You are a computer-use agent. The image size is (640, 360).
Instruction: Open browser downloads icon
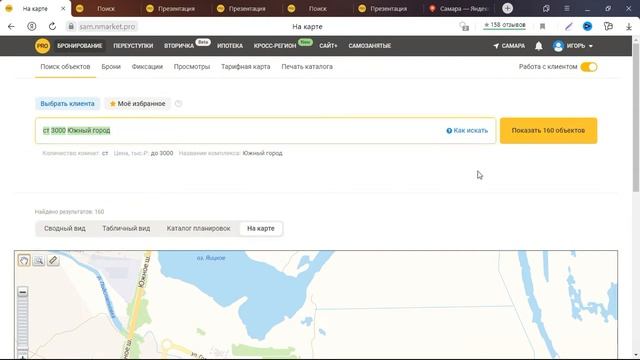click(x=629, y=27)
